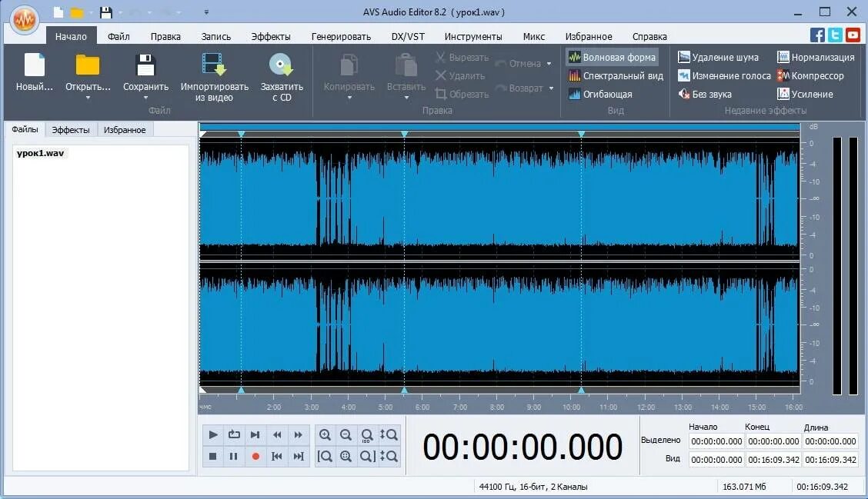
Task: Click the Отмена undo button
Action: [x=518, y=64]
